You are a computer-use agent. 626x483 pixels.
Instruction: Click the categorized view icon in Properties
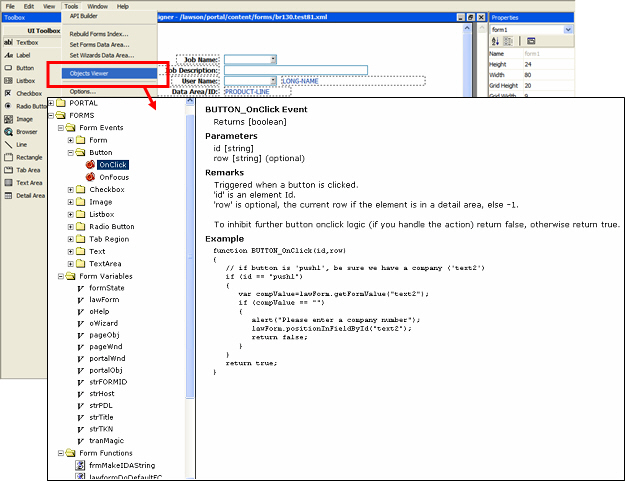(x=508, y=41)
